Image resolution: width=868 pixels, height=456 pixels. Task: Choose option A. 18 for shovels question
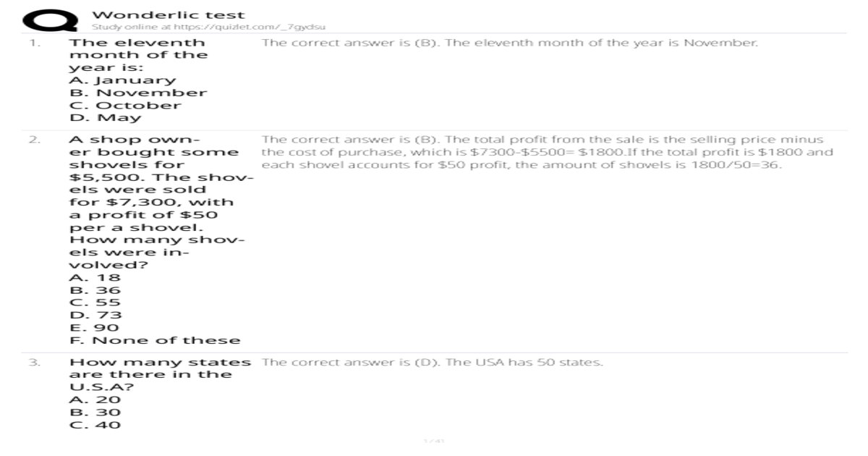pos(95,277)
